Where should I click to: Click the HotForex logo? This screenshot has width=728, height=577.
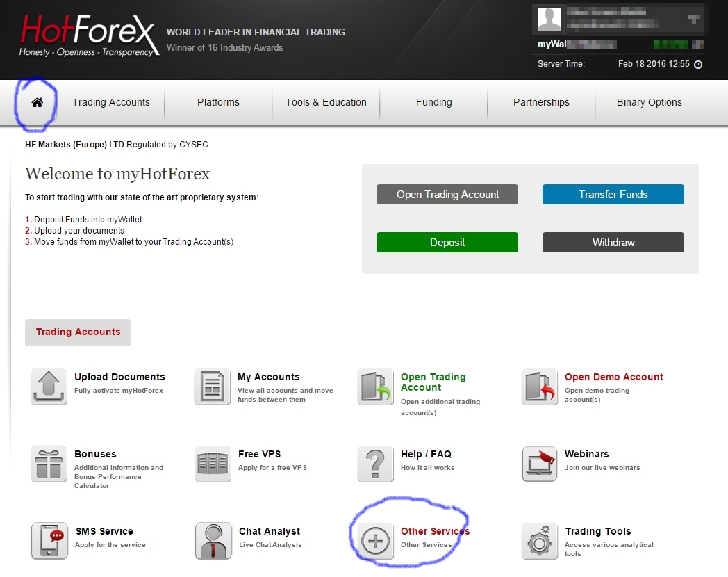tap(88, 36)
